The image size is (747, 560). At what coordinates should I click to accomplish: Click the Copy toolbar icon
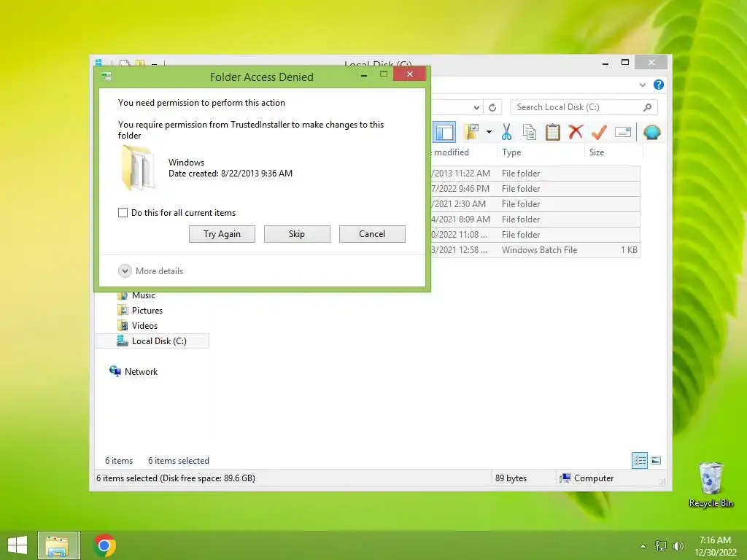[530, 132]
